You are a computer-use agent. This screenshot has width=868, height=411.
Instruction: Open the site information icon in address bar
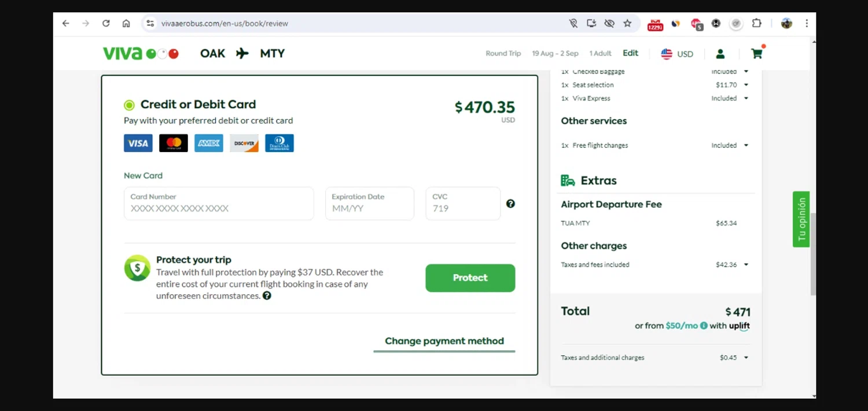pyautogui.click(x=150, y=23)
